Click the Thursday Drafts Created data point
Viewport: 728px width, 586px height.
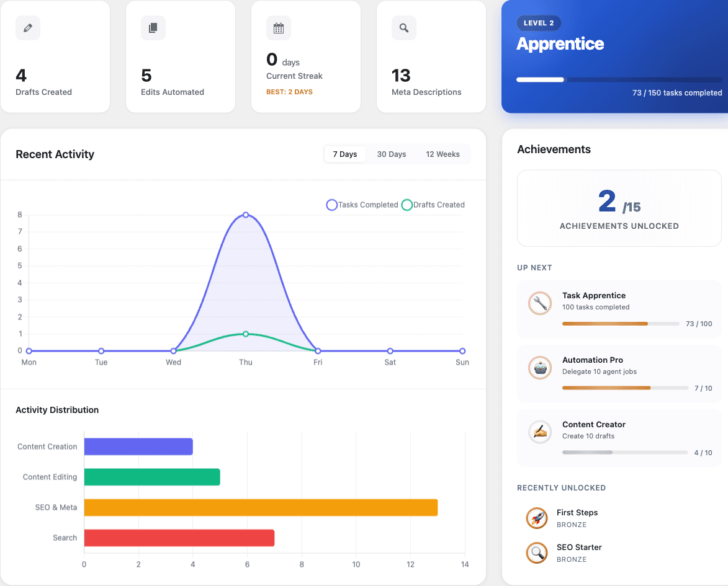point(246,334)
